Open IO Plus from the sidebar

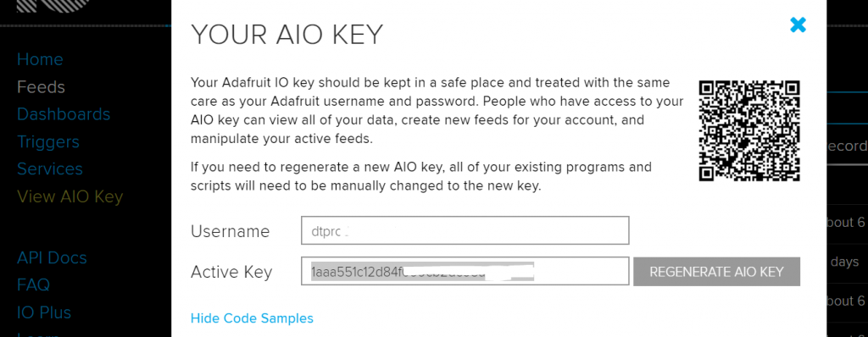click(x=44, y=312)
